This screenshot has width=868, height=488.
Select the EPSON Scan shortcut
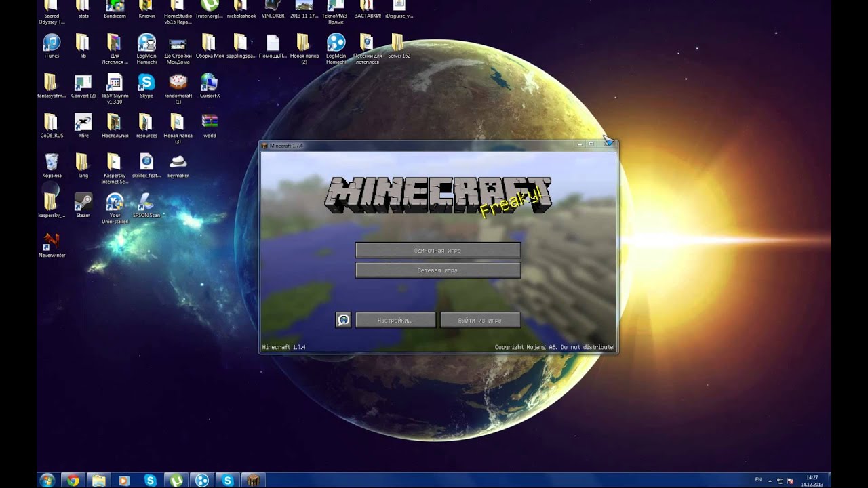(x=146, y=205)
